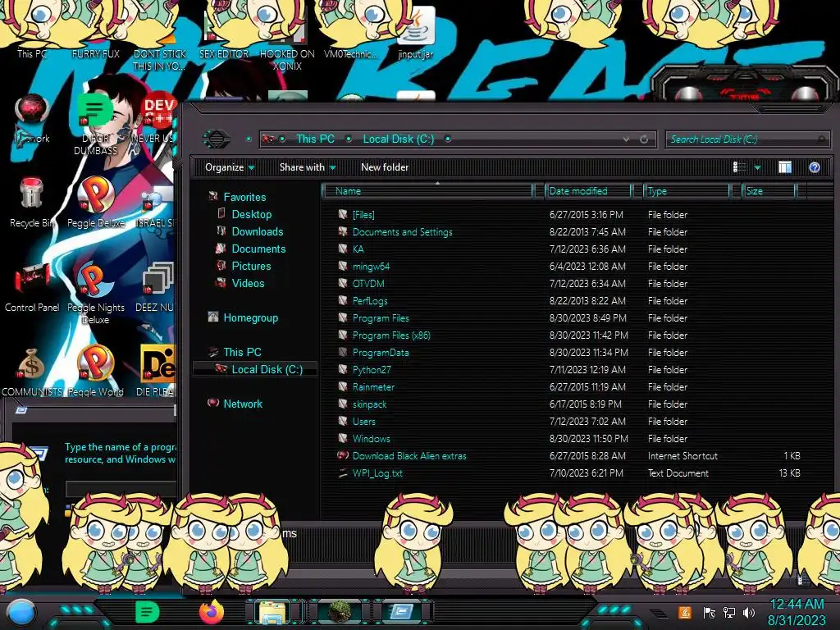Screen dimensions: 840x630
Task: Open the Help question mark icon
Action: 815,167
